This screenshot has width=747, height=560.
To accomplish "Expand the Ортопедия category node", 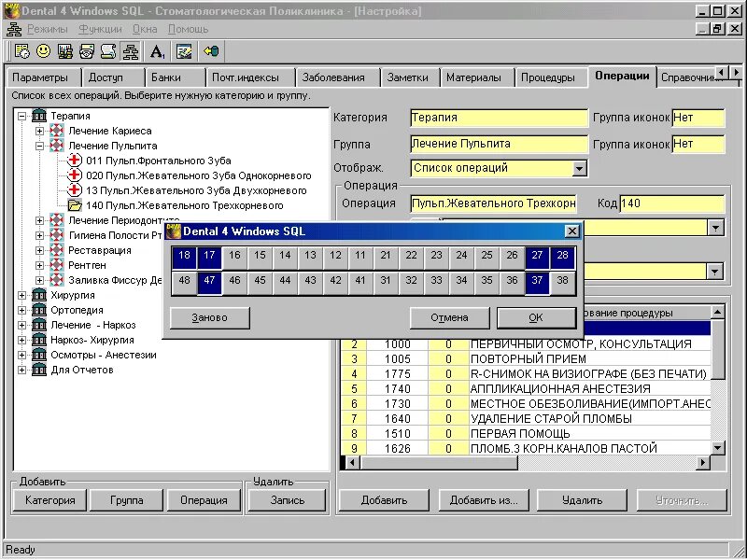I will coord(21,310).
